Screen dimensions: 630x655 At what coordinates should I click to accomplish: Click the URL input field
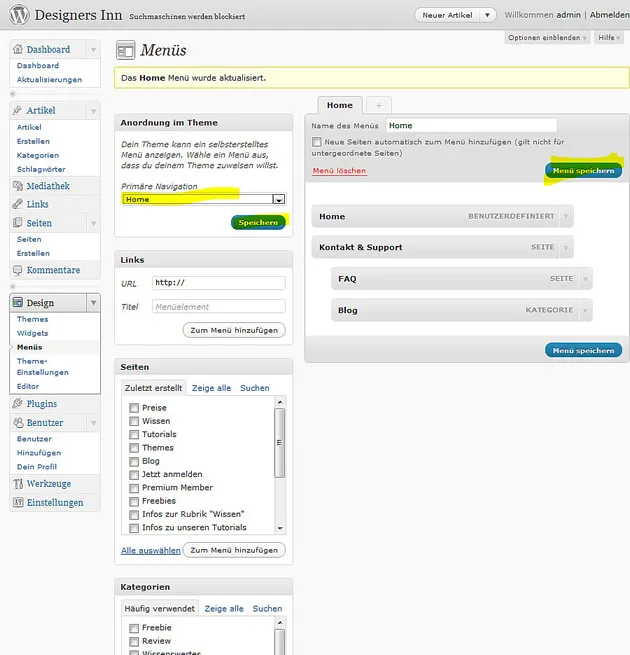pyautogui.click(x=219, y=283)
